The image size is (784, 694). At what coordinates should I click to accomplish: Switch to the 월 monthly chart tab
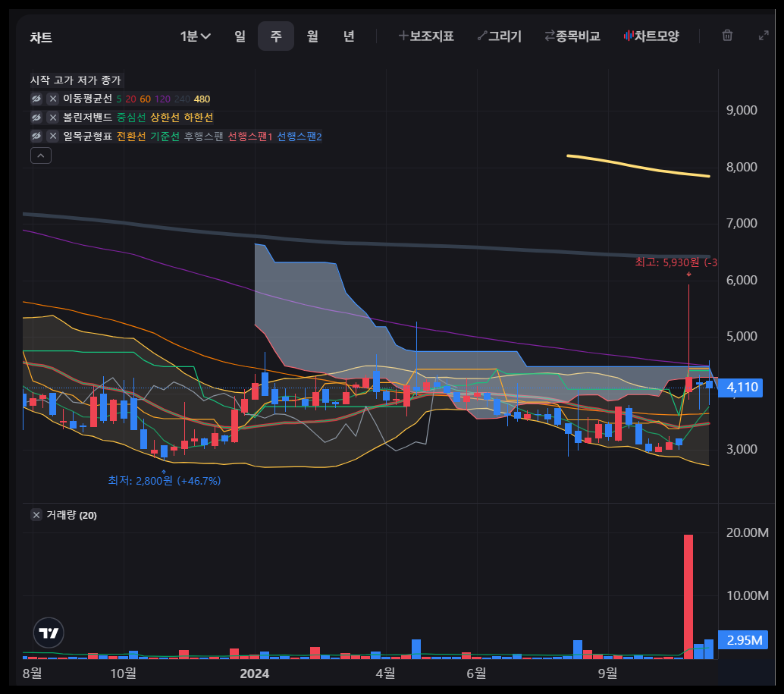click(312, 35)
